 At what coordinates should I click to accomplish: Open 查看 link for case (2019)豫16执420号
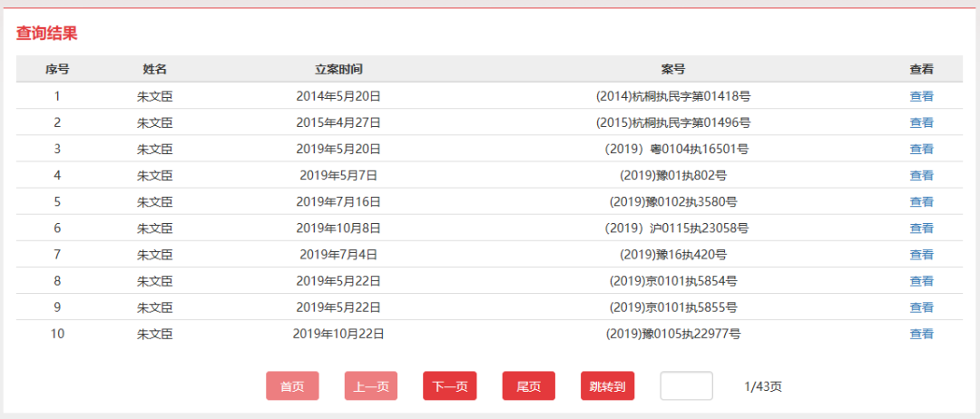(921, 255)
